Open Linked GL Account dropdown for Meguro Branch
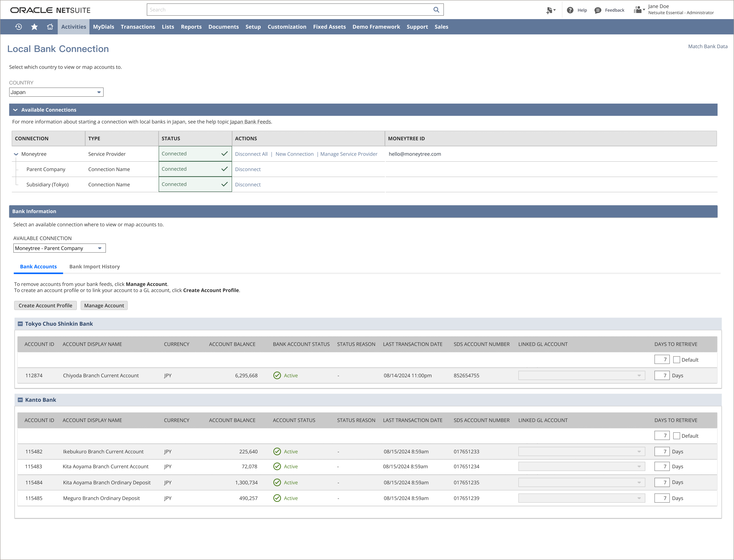 point(582,498)
